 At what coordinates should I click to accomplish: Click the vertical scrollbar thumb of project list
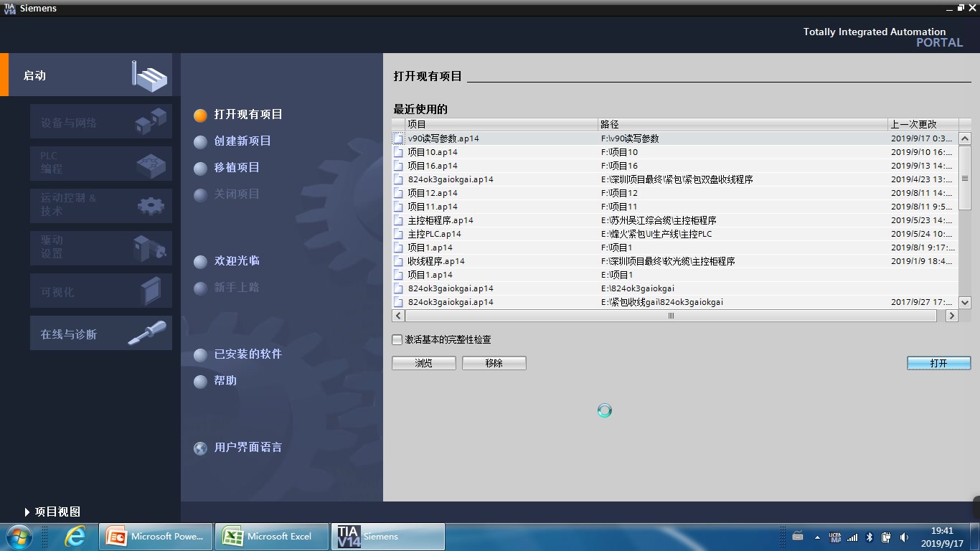coord(965,179)
